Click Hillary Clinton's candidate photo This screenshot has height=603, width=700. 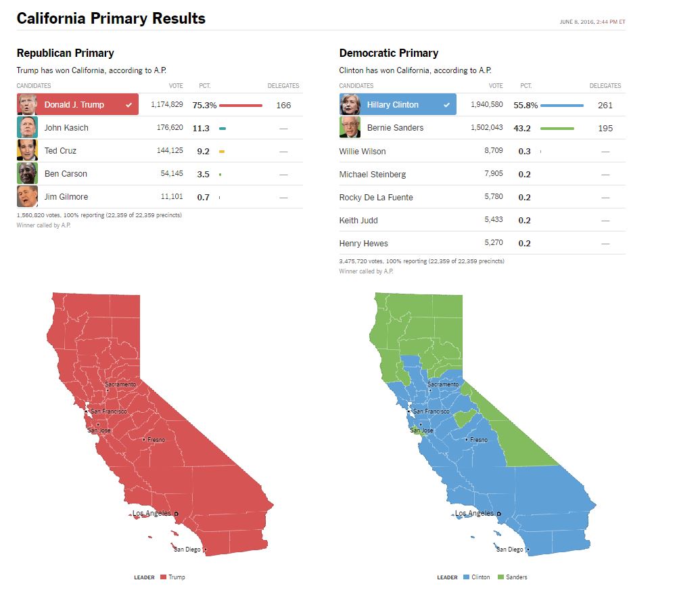(350, 105)
